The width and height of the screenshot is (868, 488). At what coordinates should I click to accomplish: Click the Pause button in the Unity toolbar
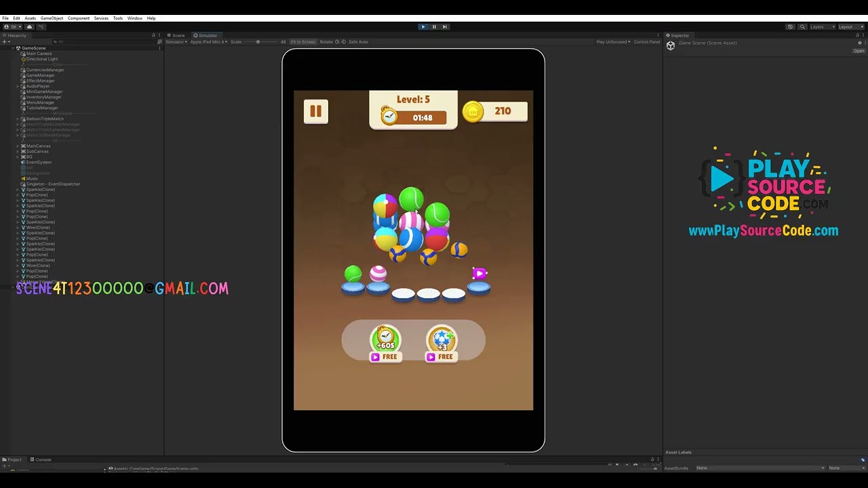[x=434, y=26]
